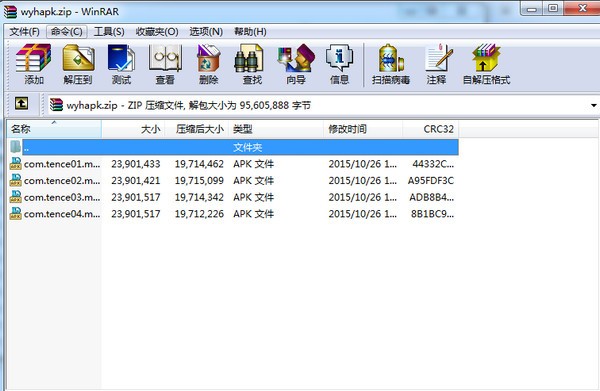Click the WinRAR books icon in the title bar
600x391 pixels.
point(10,11)
